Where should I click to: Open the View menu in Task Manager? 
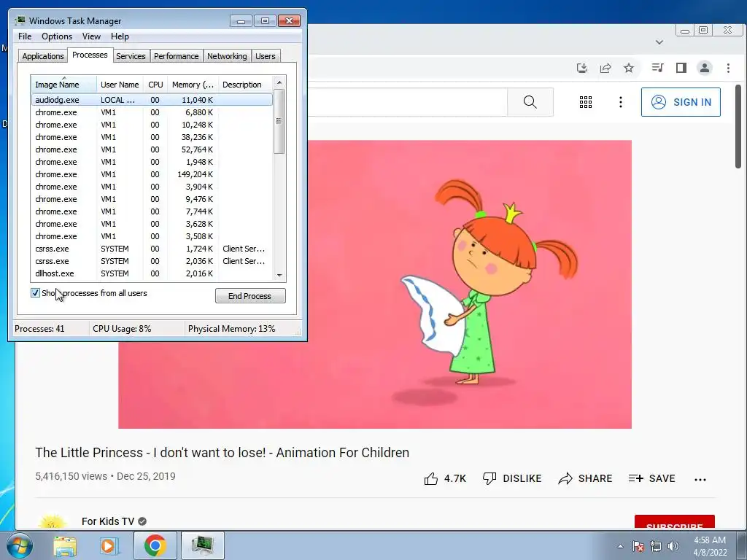(91, 36)
